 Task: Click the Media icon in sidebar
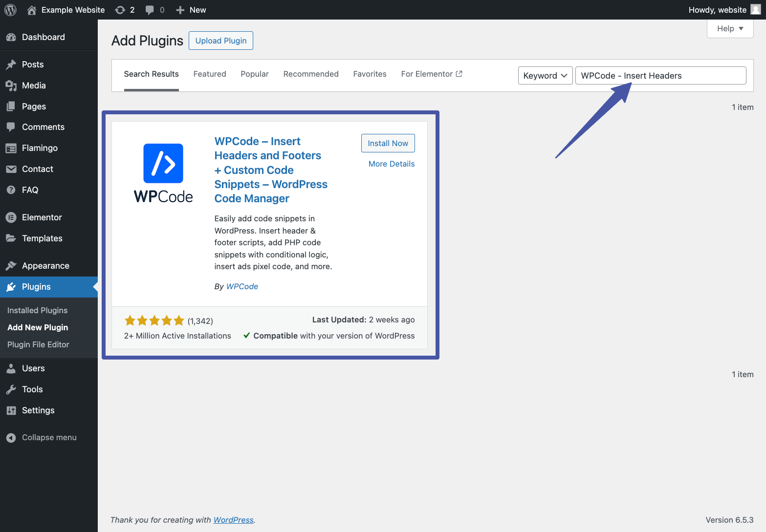tap(11, 85)
